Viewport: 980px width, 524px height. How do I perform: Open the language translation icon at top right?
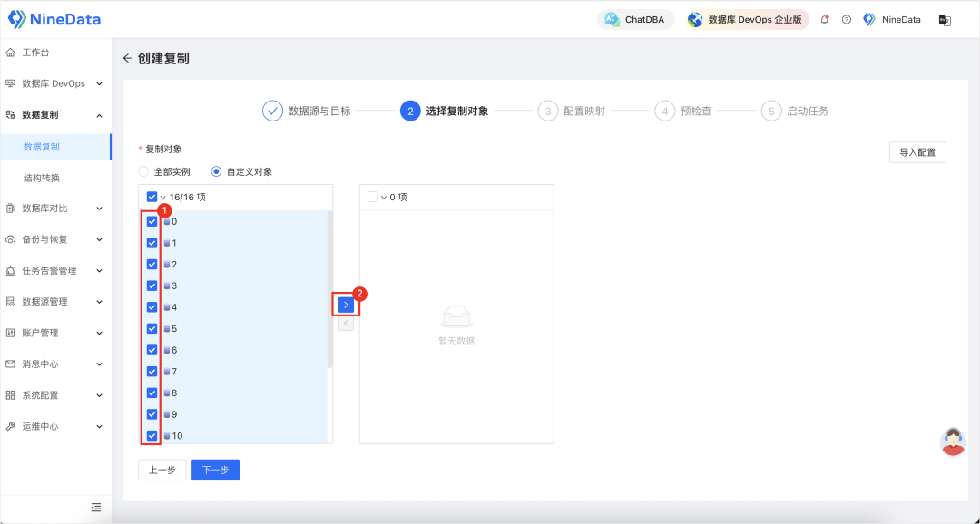tap(945, 19)
